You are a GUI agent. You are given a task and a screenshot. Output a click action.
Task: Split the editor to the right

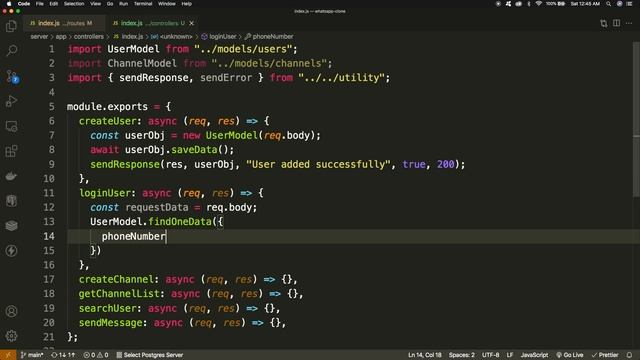click(616, 23)
